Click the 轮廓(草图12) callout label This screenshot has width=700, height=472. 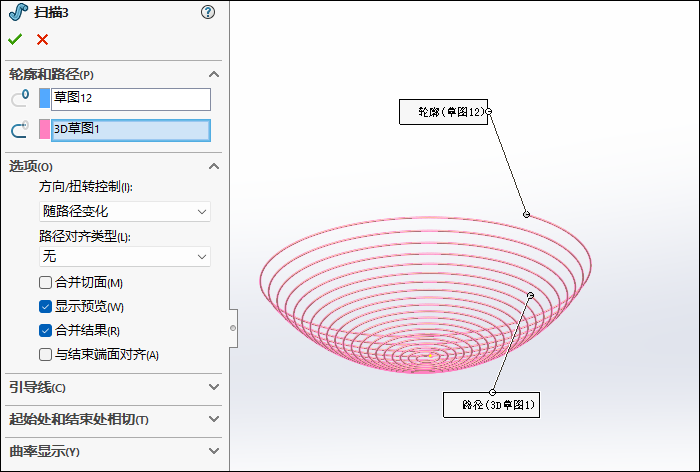pos(443,112)
